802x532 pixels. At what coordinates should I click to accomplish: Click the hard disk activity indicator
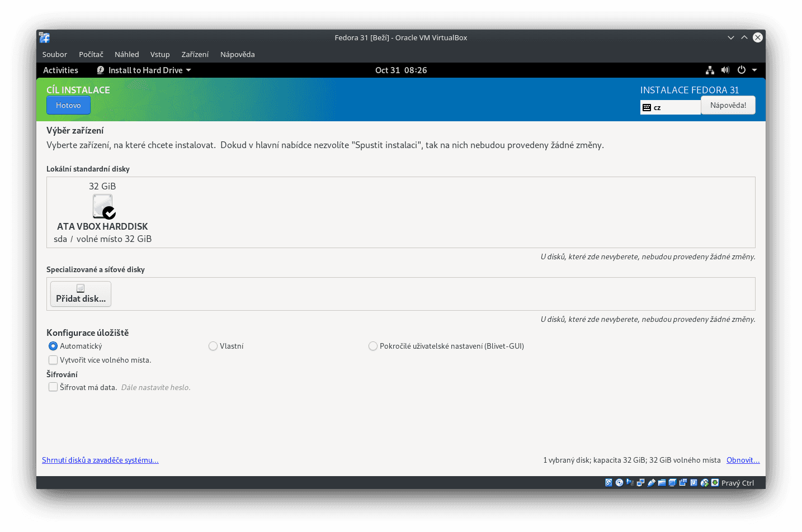point(609,482)
